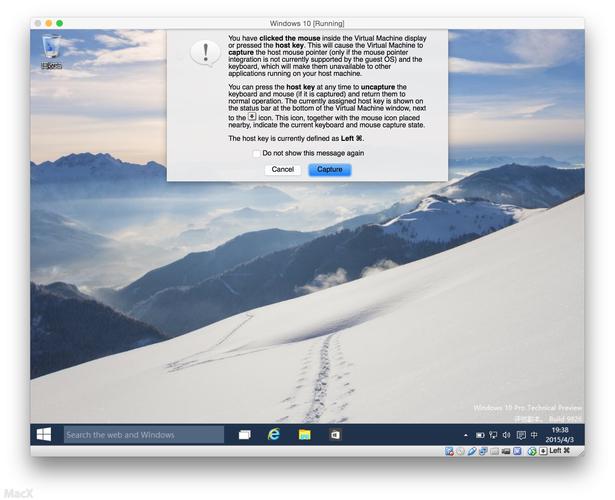Click the VirtualBox USB devices indicator
This screenshot has width=615, height=500.
(x=472, y=451)
